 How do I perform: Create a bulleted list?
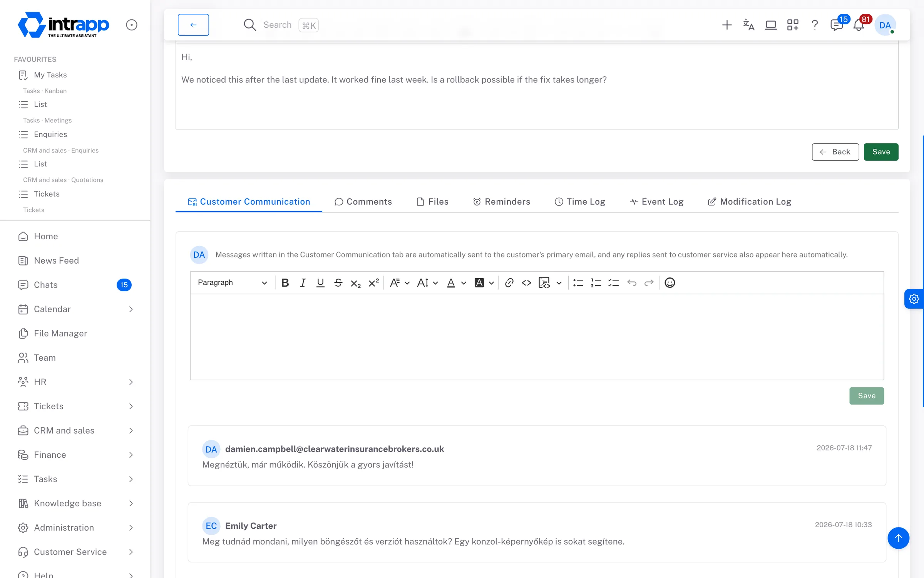point(578,283)
